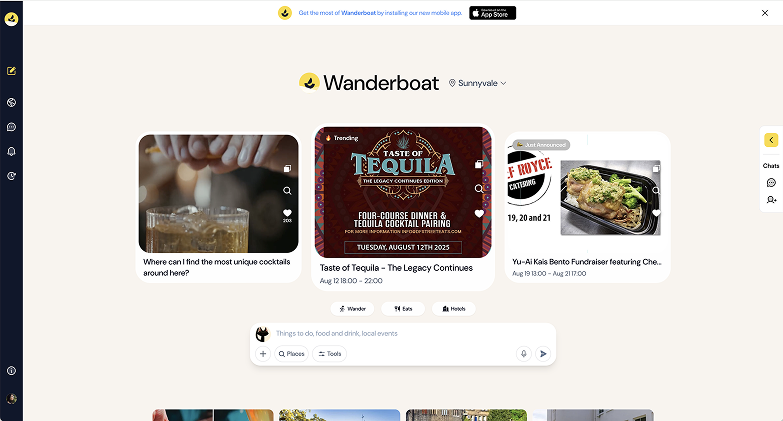Click the microphone voice input icon

point(523,354)
